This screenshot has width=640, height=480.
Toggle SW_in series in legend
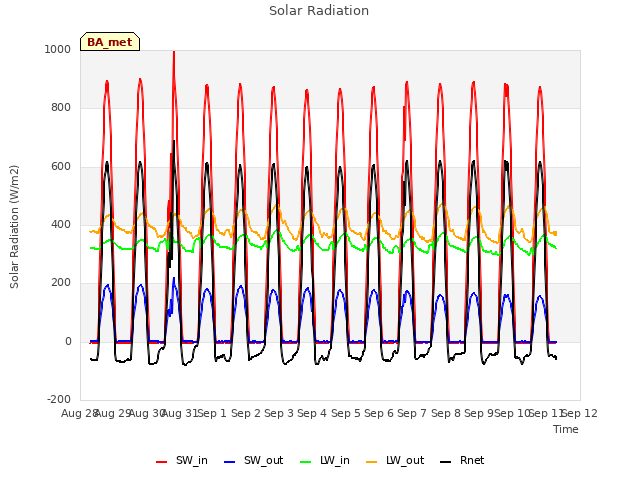pyautogui.click(x=182, y=461)
